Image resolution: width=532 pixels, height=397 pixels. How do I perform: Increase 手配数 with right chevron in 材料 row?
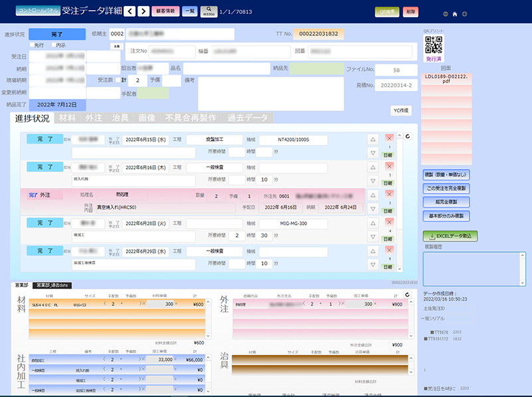pos(141,303)
